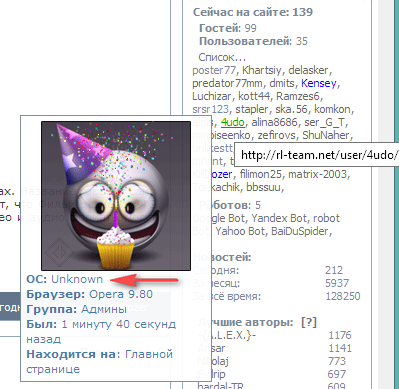This screenshot has height=389, width=399.
Task: Click the birthday smiley avatar image
Action: click(116, 196)
